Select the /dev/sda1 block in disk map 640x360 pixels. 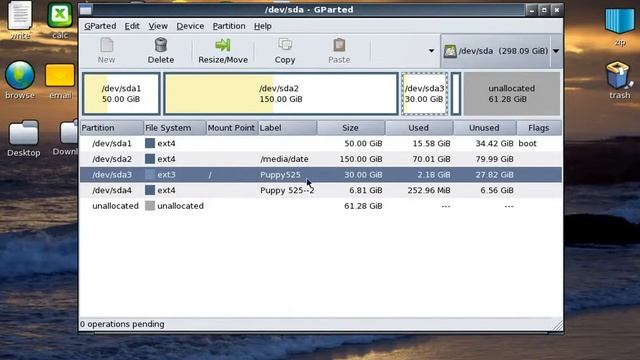click(x=121, y=94)
